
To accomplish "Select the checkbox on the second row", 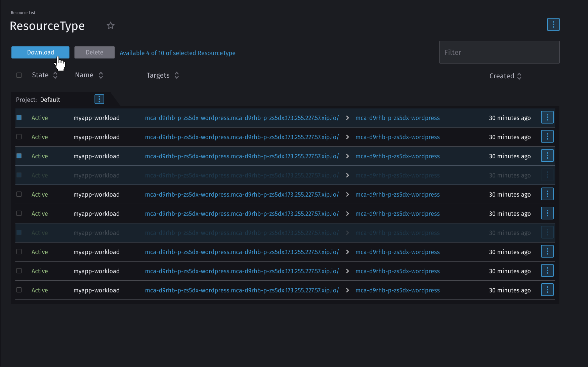I will click(19, 137).
